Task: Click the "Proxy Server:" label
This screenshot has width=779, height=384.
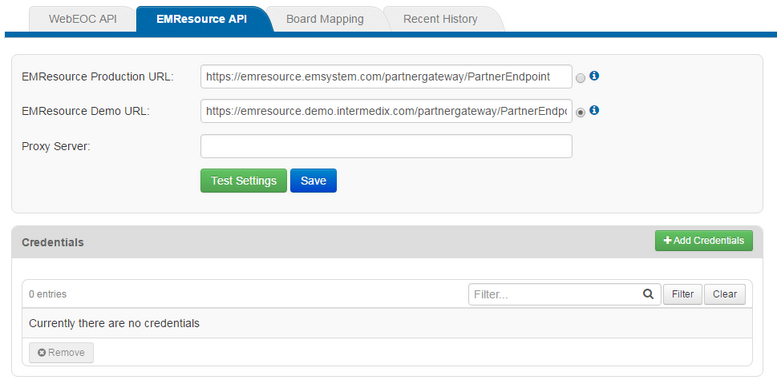Action: tap(56, 147)
